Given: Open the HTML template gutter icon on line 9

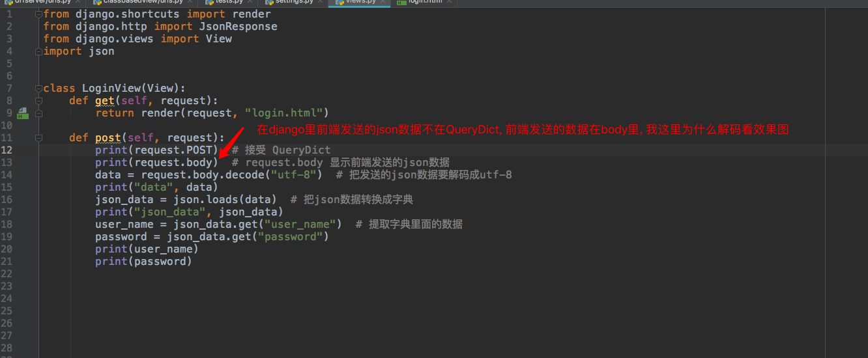Looking at the screenshot, I should click(x=22, y=113).
